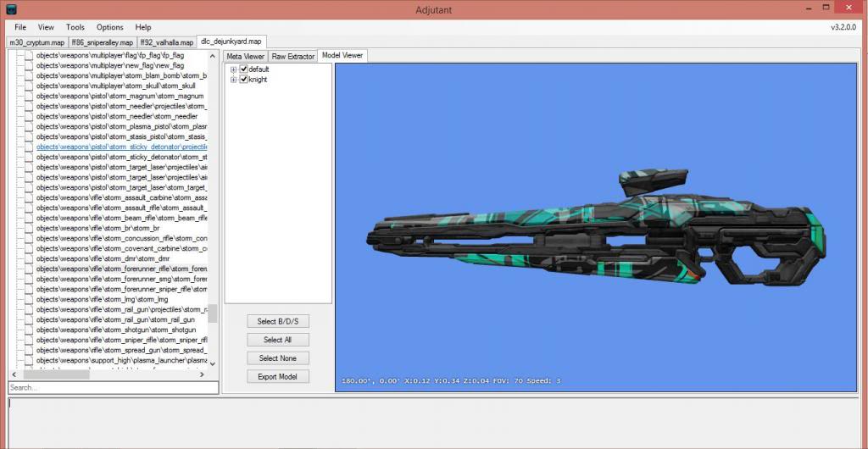Image resolution: width=868 pixels, height=449 pixels.
Task: Open the View menu
Action: pyautogui.click(x=46, y=27)
